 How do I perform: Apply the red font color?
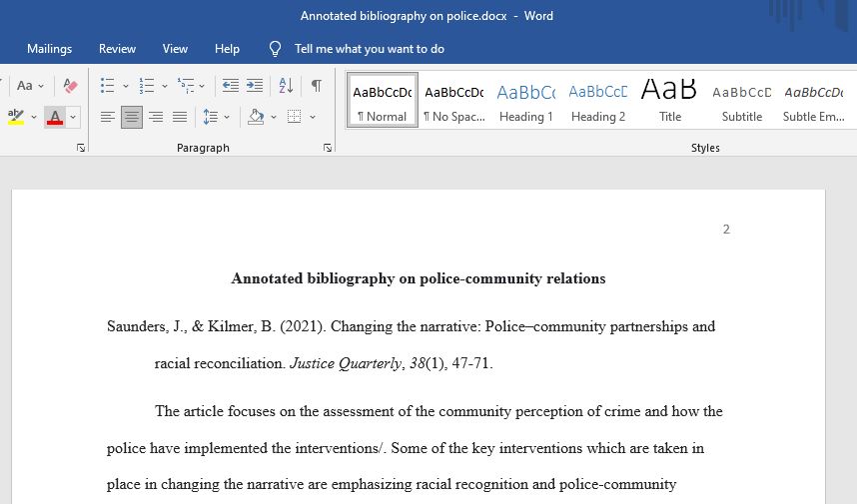pyautogui.click(x=55, y=117)
